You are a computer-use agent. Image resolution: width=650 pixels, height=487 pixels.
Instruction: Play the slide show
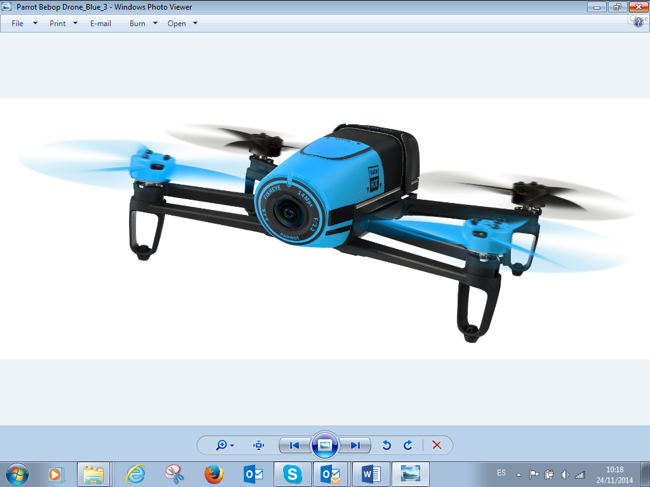[x=325, y=445]
